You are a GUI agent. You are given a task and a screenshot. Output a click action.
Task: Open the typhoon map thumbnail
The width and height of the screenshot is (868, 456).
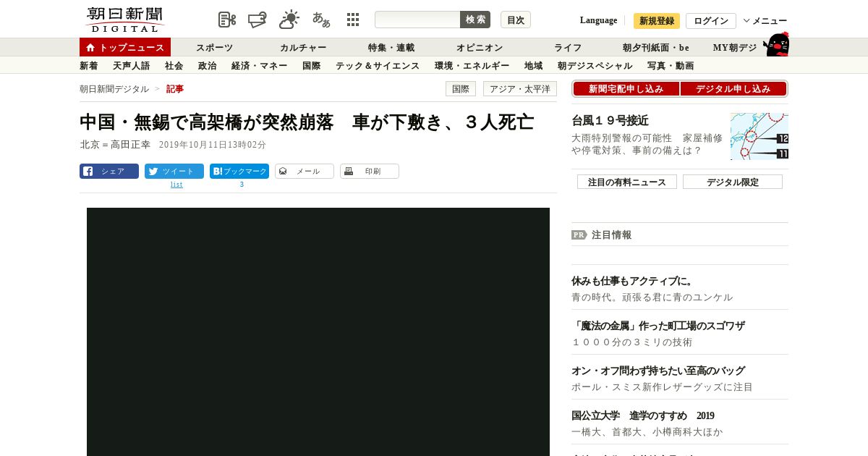click(759, 136)
